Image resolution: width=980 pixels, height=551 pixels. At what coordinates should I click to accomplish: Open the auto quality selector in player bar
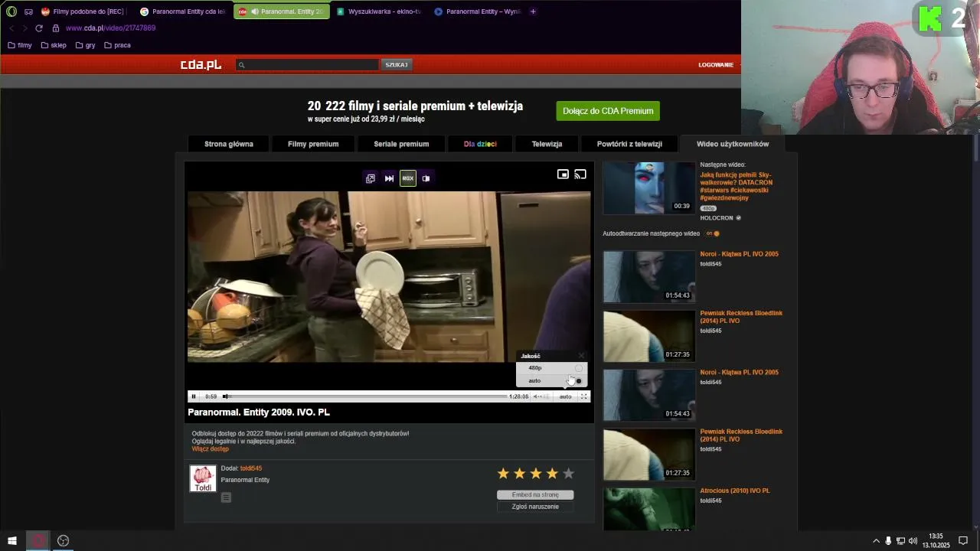[x=565, y=396]
